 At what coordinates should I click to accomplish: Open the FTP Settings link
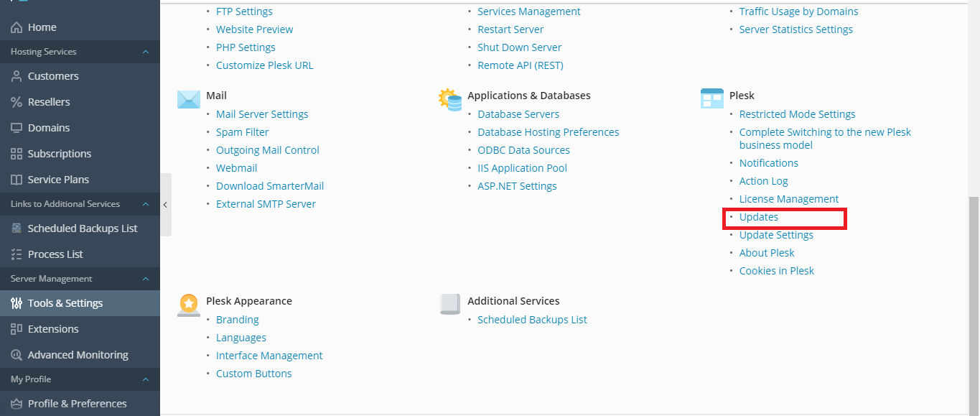[244, 11]
